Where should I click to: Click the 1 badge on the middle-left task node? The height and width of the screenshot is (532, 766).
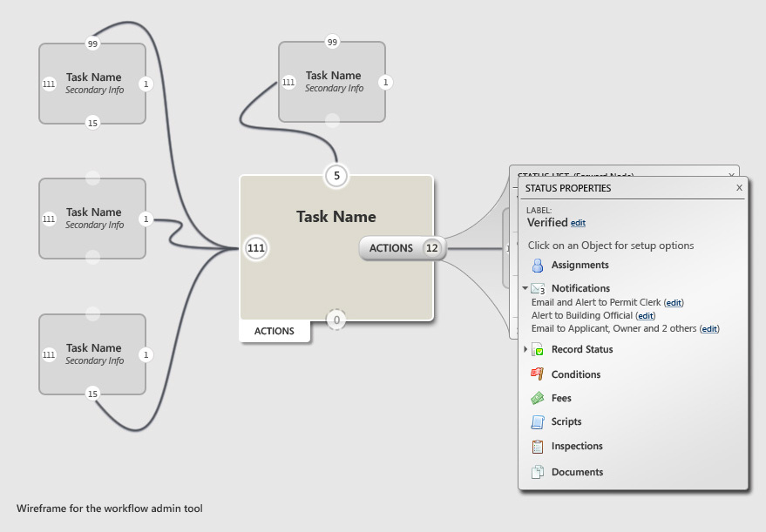(146, 219)
